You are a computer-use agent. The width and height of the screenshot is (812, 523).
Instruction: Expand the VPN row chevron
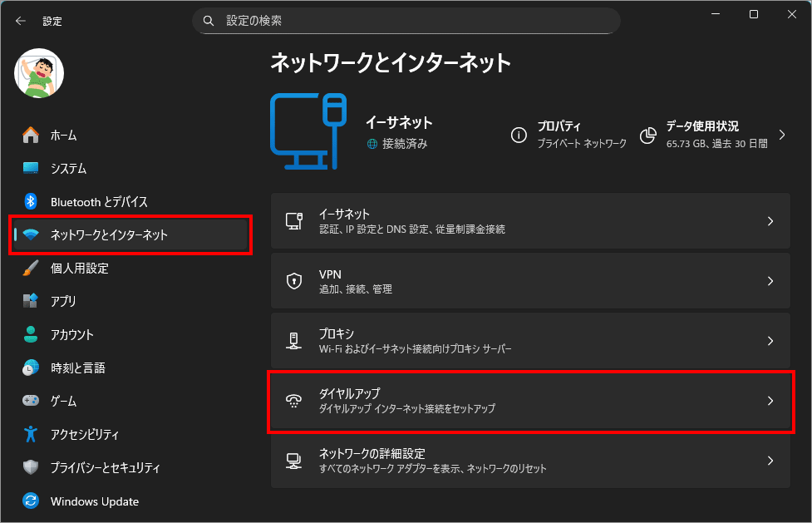point(770,281)
